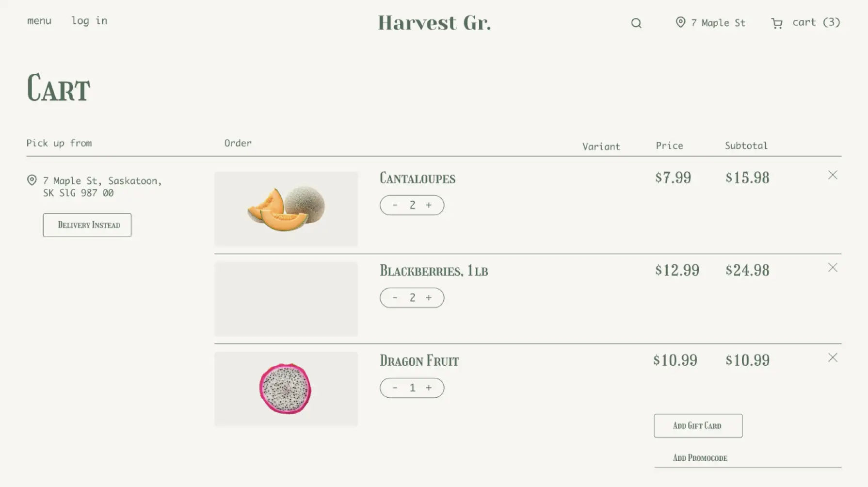Decrease Cantaloupes quantity with minus

[x=395, y=205]
